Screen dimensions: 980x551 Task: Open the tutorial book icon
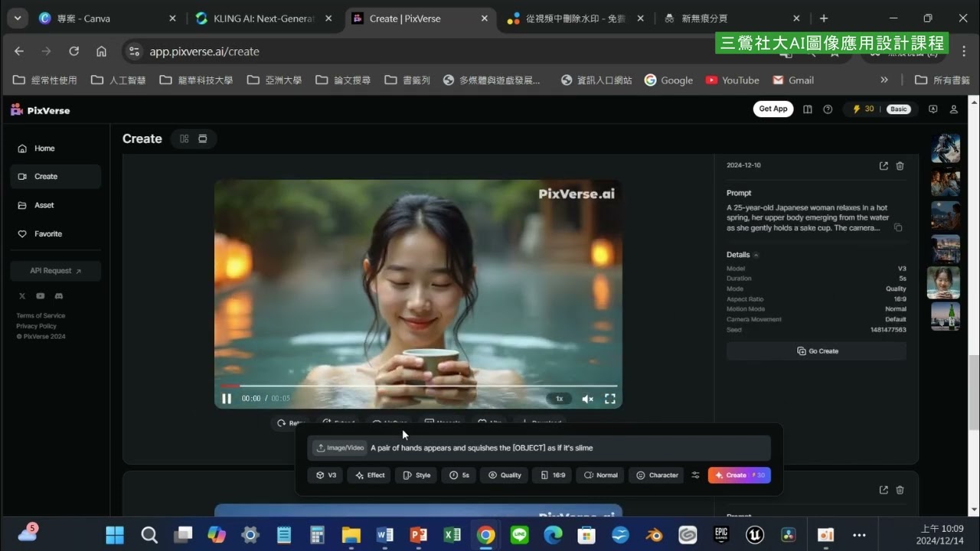click(808, 109)
